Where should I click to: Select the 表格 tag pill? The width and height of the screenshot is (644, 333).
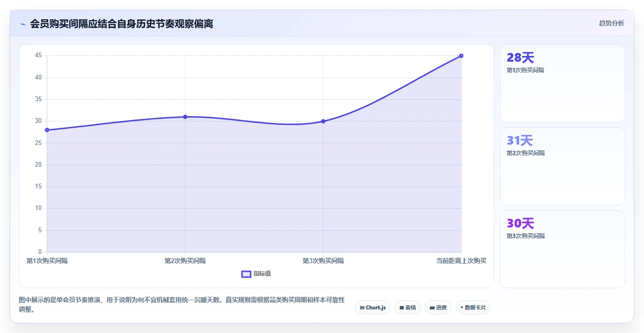(x=407, y=307)
